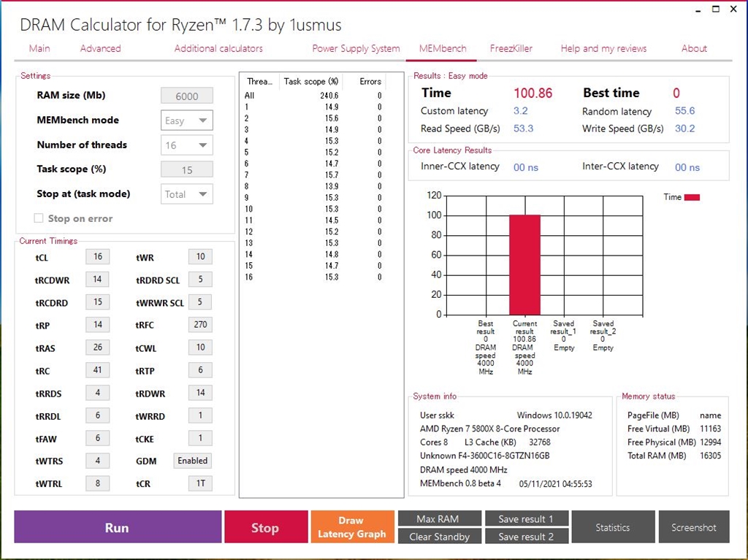The image size is (748, 560).
Task: Click the tRCDWR value field
Action: point(97,279)
